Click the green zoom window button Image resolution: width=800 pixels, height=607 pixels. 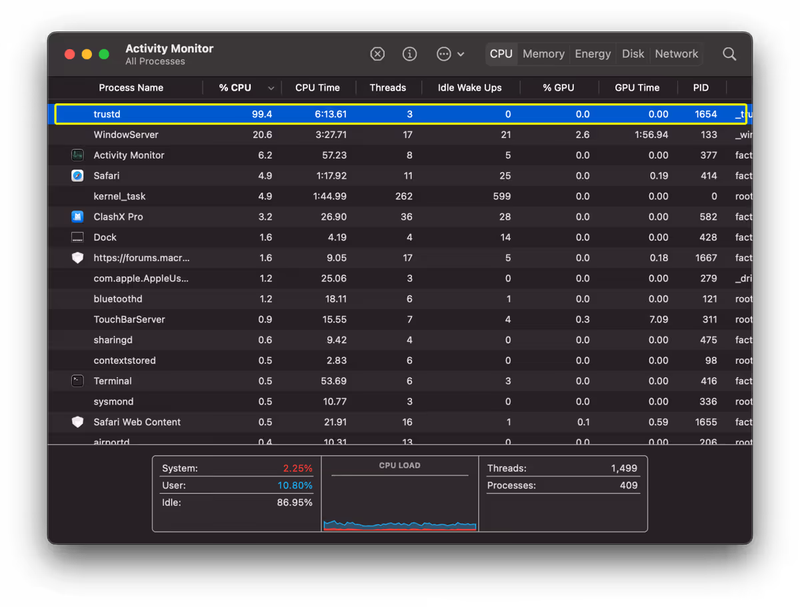(x=104, y=54)
